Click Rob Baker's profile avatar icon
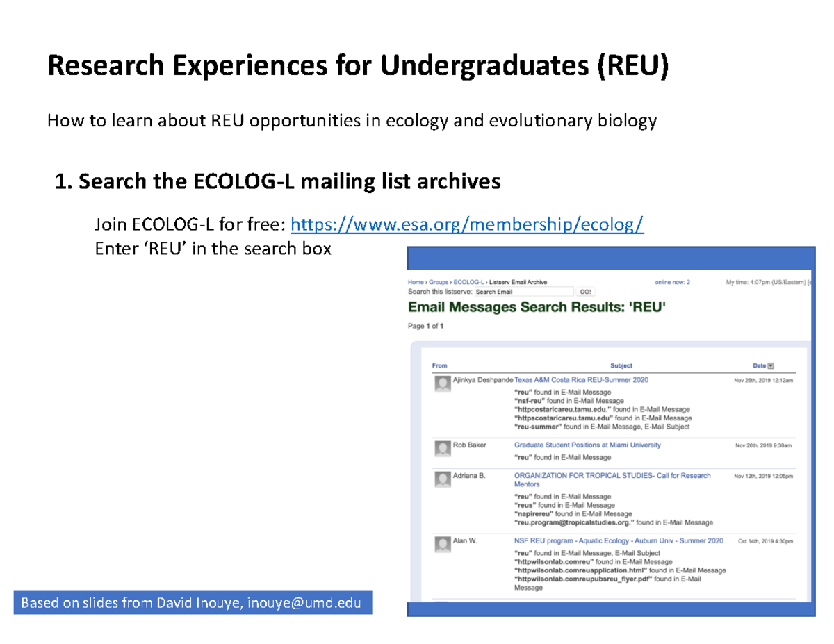The width and height of the screenshot is (834, 644). tap(443, 447)
